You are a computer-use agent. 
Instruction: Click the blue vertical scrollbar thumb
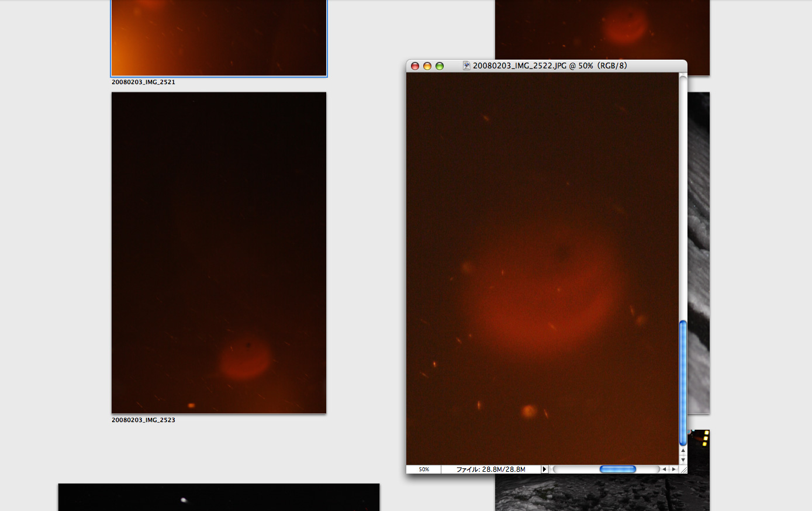pos(683,383)
